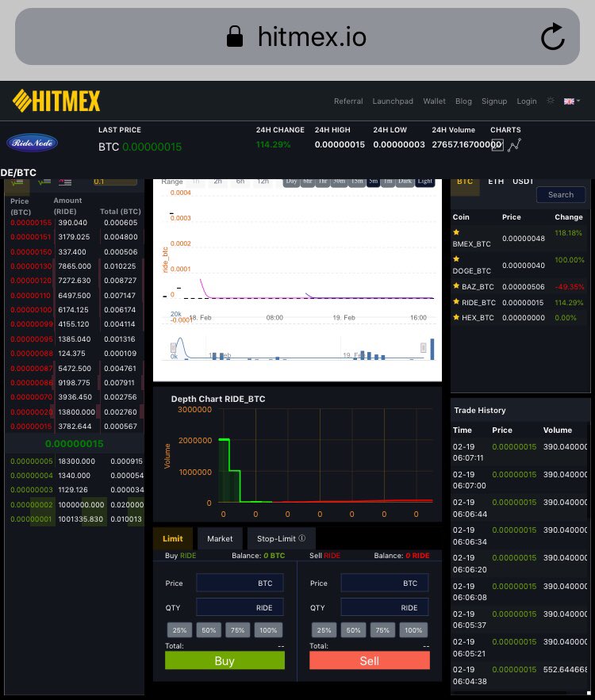Open the UK flag language dropdown
This screenshot has height=700, width=595.
(x=572, y=101)
